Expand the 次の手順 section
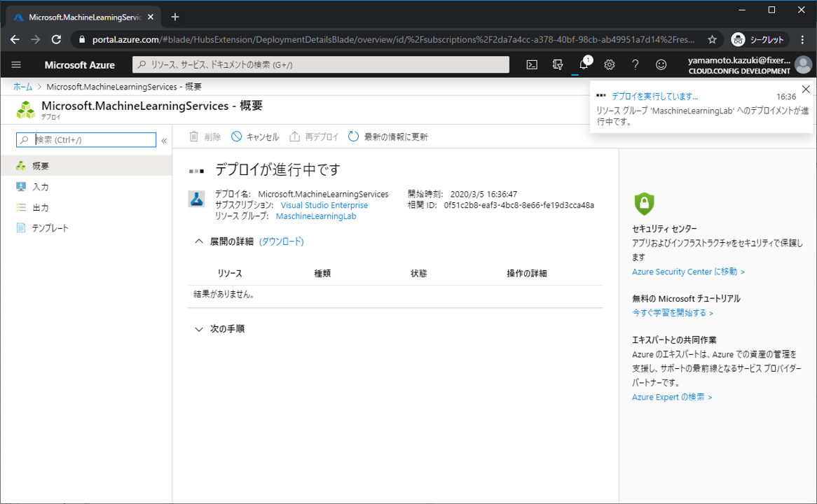817x504 pixels. [x=199, y=329]
